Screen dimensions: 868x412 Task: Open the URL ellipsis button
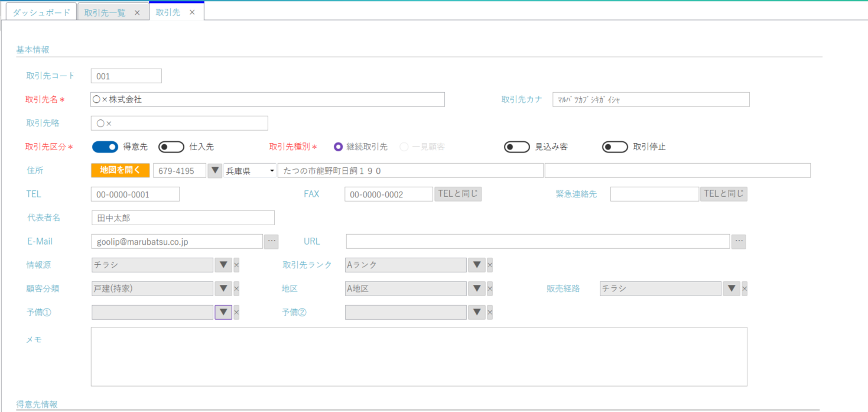click(x=739, y=241)
